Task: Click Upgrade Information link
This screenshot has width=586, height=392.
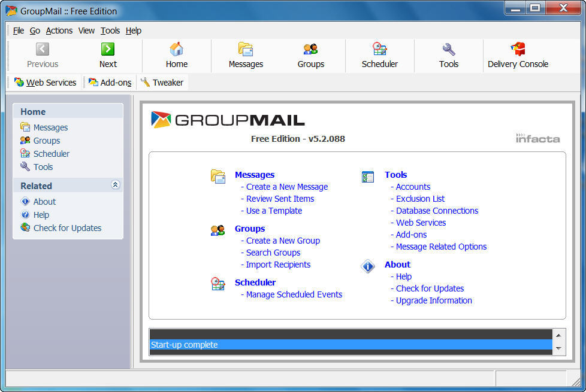Action: pyautogui.click(x=434, y=300)
